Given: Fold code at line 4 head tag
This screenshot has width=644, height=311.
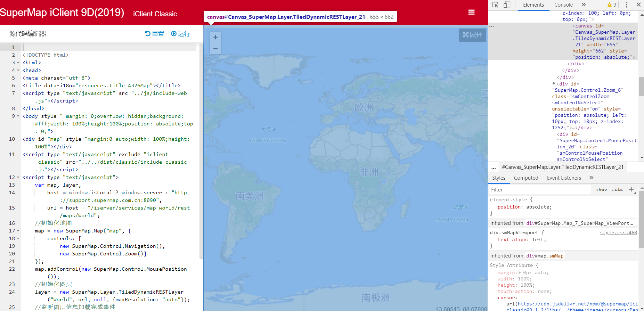Looking at the screenshot, I should [18, 71].
